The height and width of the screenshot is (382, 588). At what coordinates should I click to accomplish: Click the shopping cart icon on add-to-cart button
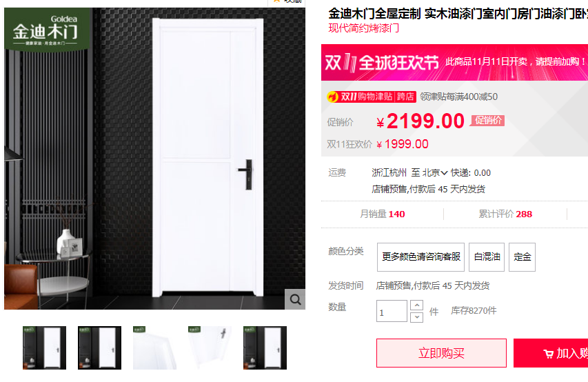[x=548, y=354]
